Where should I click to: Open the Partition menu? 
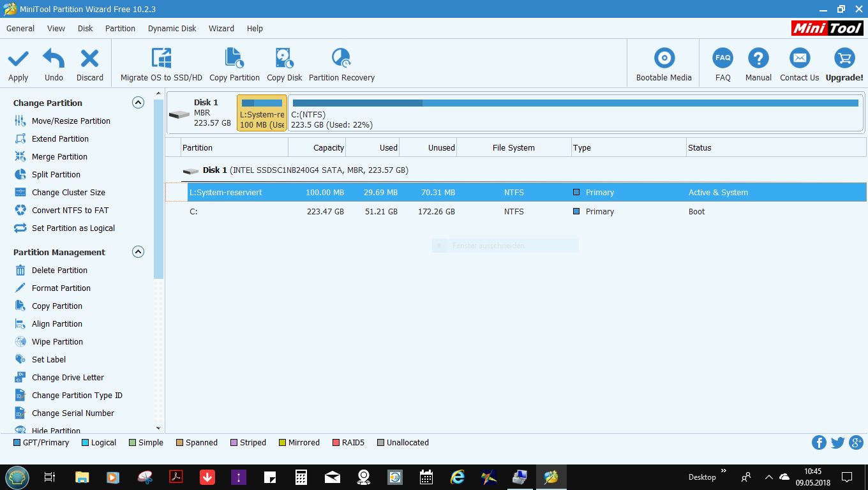120,28
